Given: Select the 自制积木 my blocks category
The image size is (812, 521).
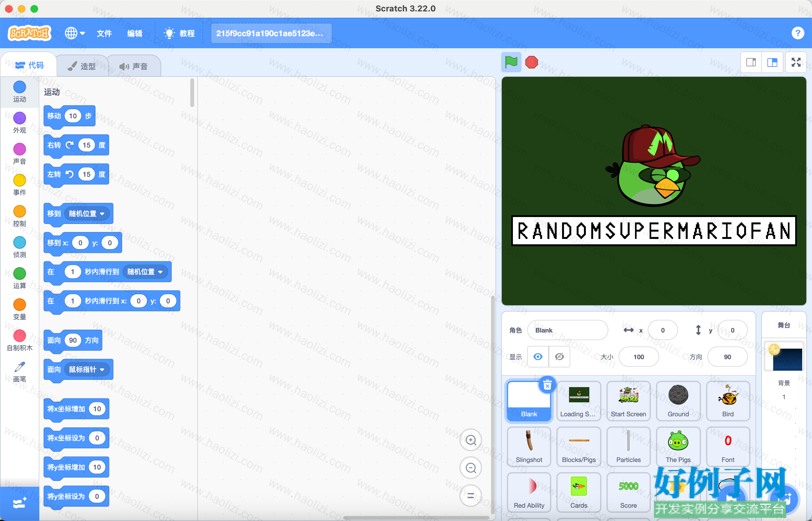Looking at the screenshot, I should coord(20,341).
